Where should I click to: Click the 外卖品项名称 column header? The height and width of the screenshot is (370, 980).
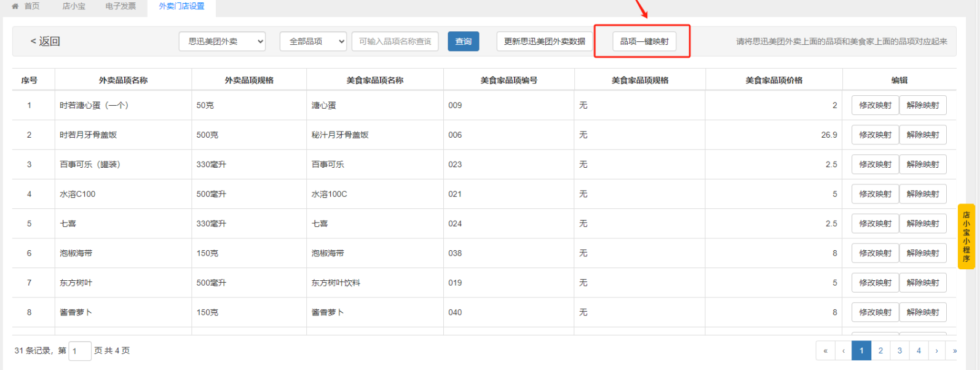[x=123, y=80]
